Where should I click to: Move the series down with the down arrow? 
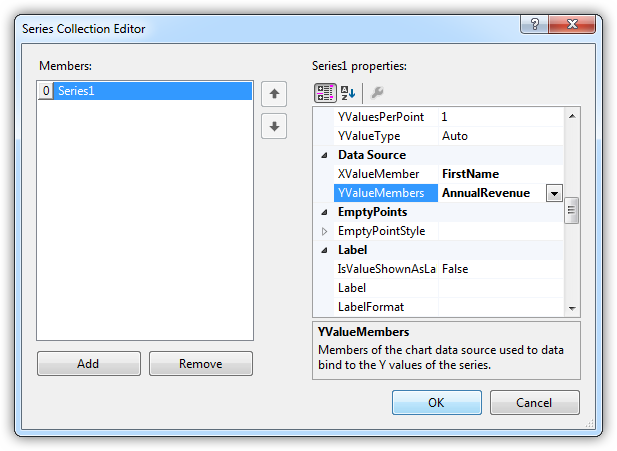pyautogui.click(x=273, y=127)
